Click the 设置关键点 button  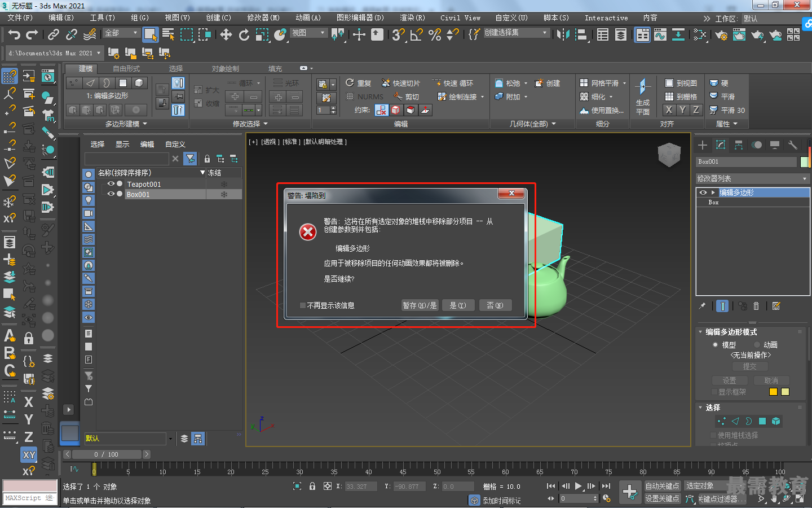tap(662, 498)
